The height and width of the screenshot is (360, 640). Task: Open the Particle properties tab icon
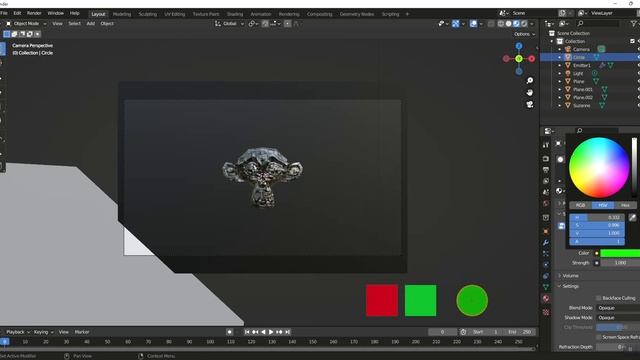(x=546, y=253)
